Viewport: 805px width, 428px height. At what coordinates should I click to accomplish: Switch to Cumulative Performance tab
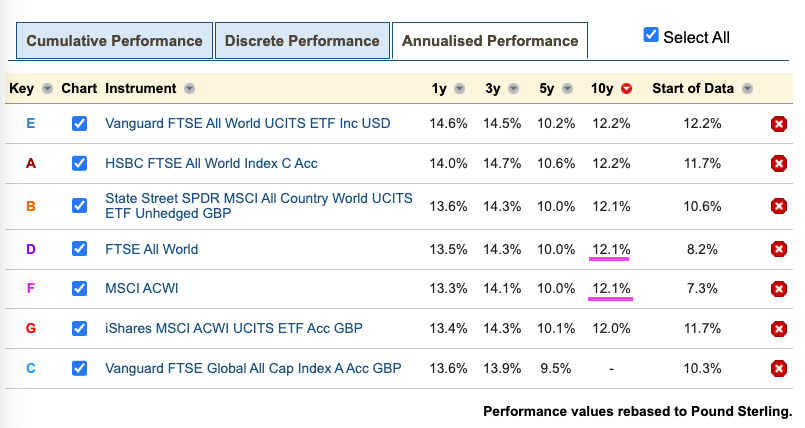click(x=114, y=41)
